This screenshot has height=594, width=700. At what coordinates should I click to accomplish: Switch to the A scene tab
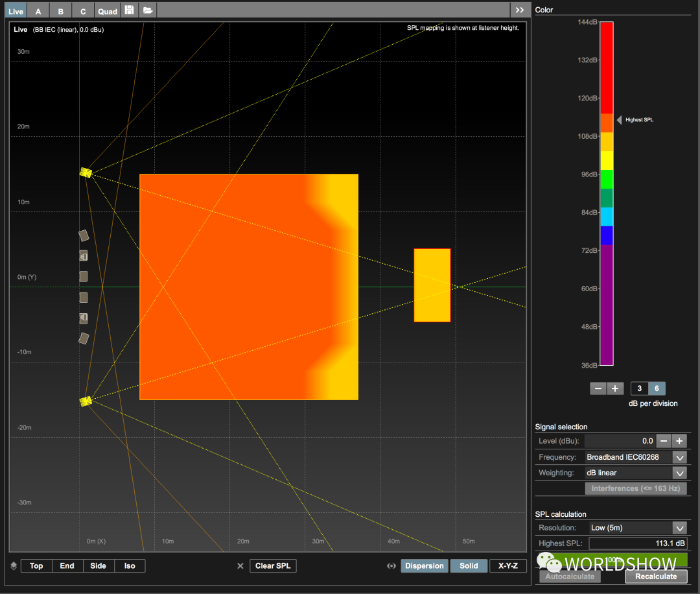[38, 11]
